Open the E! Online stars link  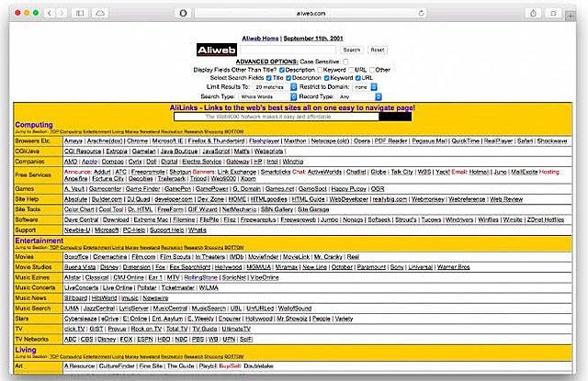(x=135, y=319)
